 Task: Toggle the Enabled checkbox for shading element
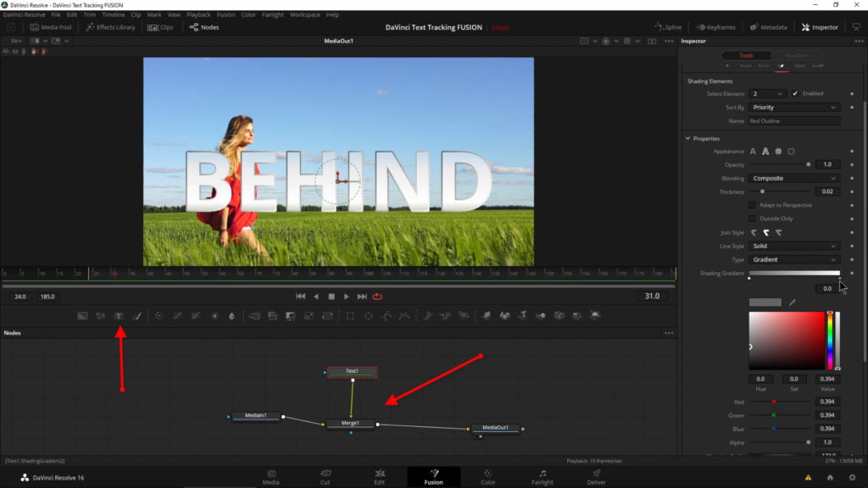(795, 93)
